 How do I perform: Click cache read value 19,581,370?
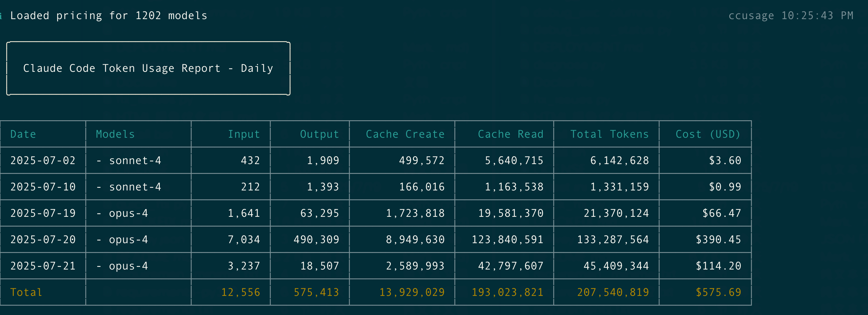click(510, 213)
